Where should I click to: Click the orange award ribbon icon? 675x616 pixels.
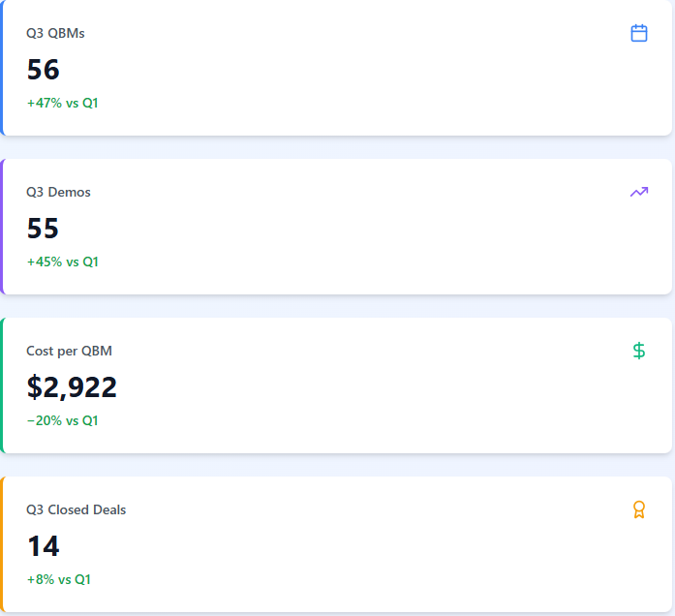point(638,509)
